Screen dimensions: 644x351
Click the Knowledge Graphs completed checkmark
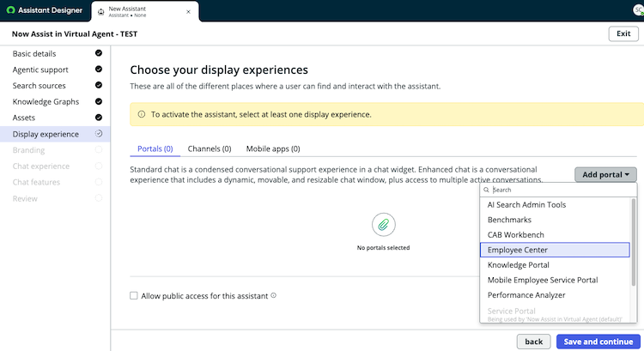[99, 101]
